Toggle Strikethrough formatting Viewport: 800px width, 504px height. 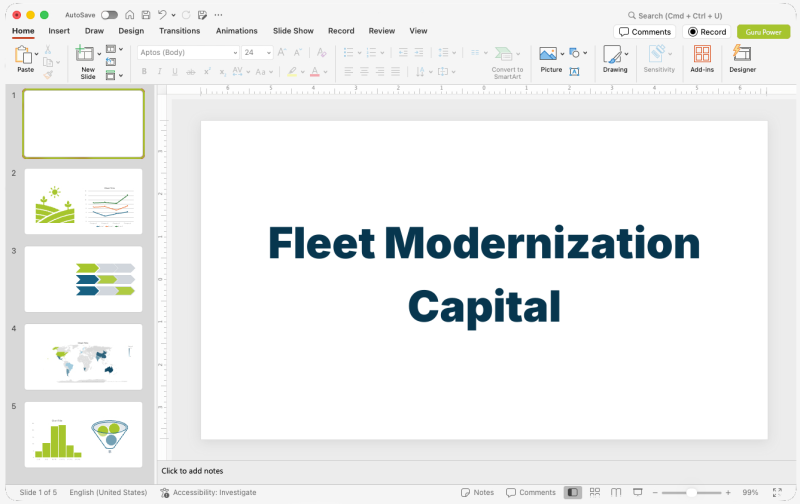191,72
